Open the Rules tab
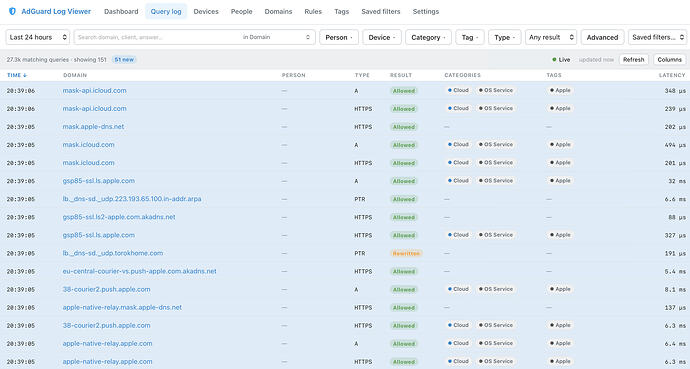 point(313,11)
